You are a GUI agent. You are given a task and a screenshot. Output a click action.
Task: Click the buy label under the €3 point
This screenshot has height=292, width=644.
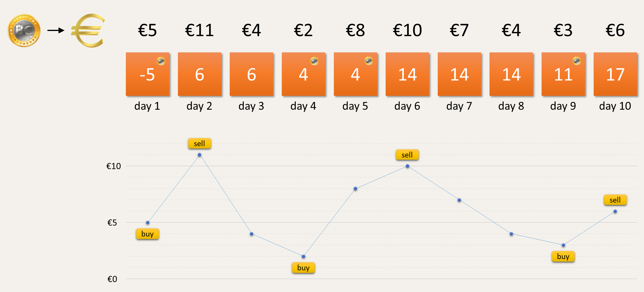pos(563,256)
